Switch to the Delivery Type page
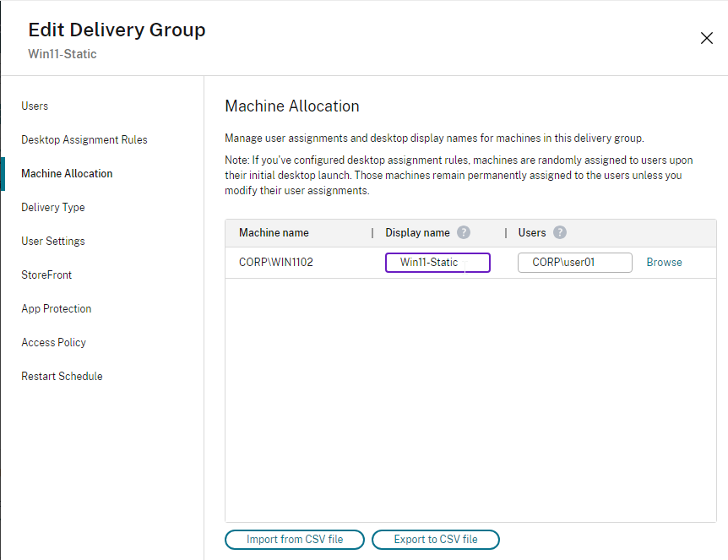728x560 pixels. click(x=53, y=208)
